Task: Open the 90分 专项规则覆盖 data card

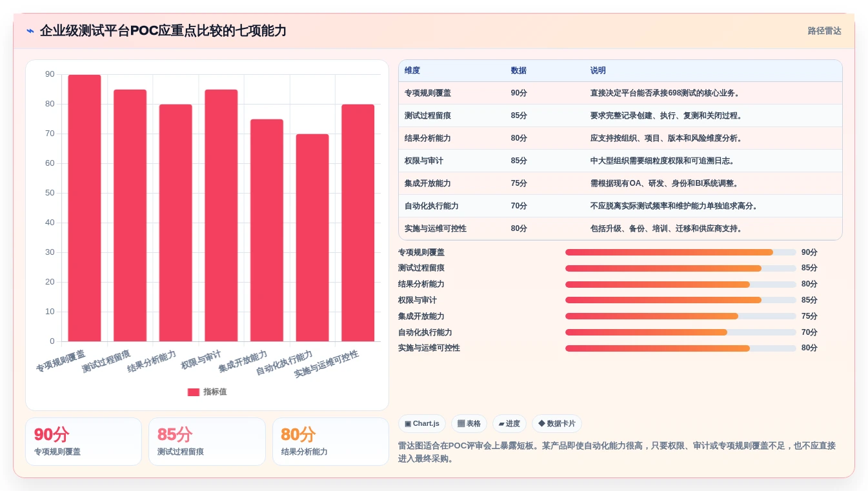Action: (x=83, y=441)
